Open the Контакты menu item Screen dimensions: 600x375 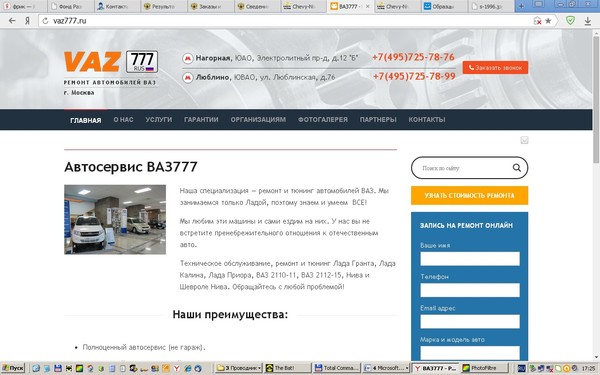(x=427, y=120)
